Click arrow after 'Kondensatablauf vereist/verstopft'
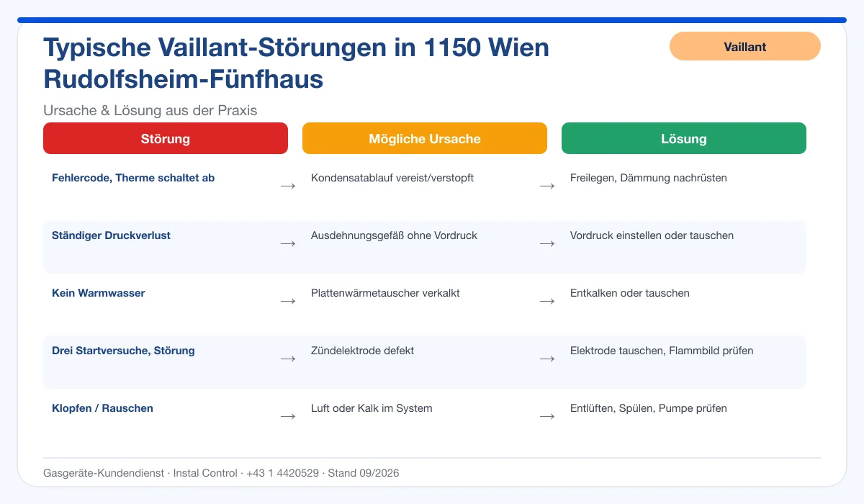 coord(547,186)
